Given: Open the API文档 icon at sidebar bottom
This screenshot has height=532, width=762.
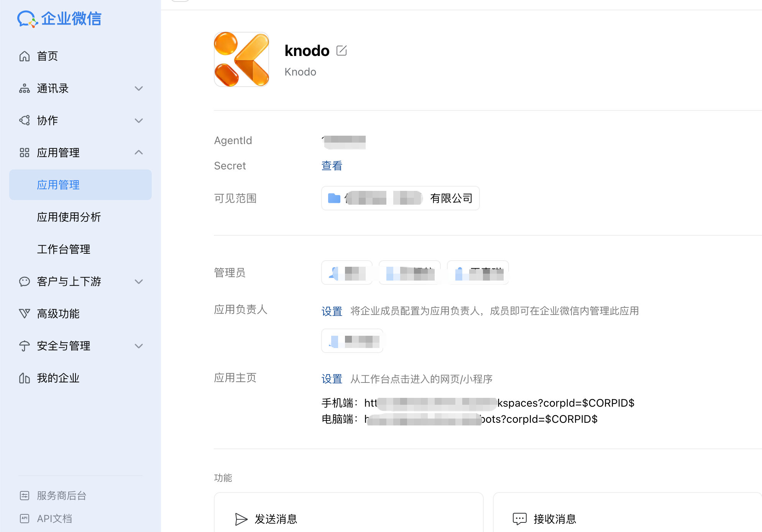Looking at the screenshot, I should tap(25, 519).
